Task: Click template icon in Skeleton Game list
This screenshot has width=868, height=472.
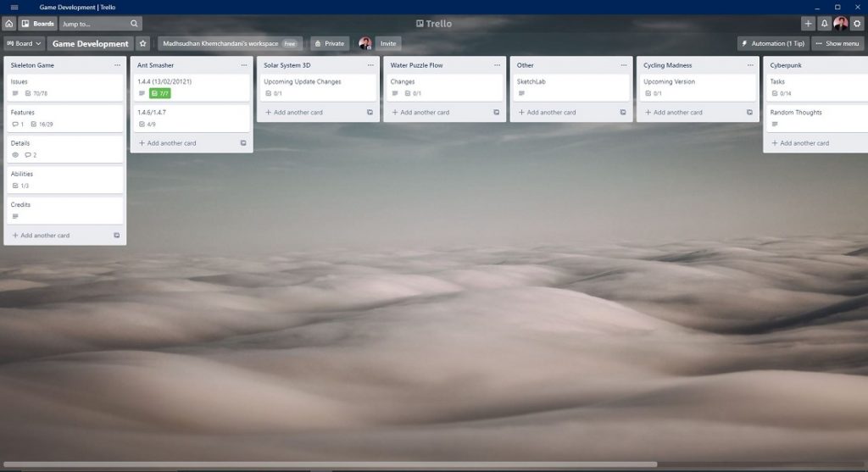Action: pos(117,236)
